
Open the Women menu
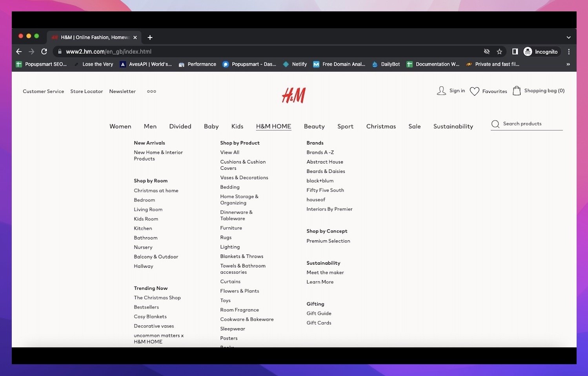click(x=120, y=126)
